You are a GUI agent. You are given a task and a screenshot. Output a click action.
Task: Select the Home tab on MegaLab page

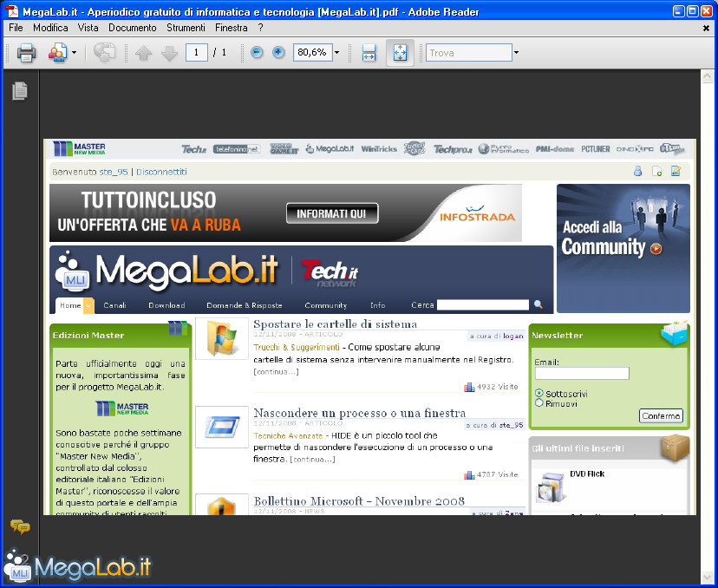(x=70, y=305)
